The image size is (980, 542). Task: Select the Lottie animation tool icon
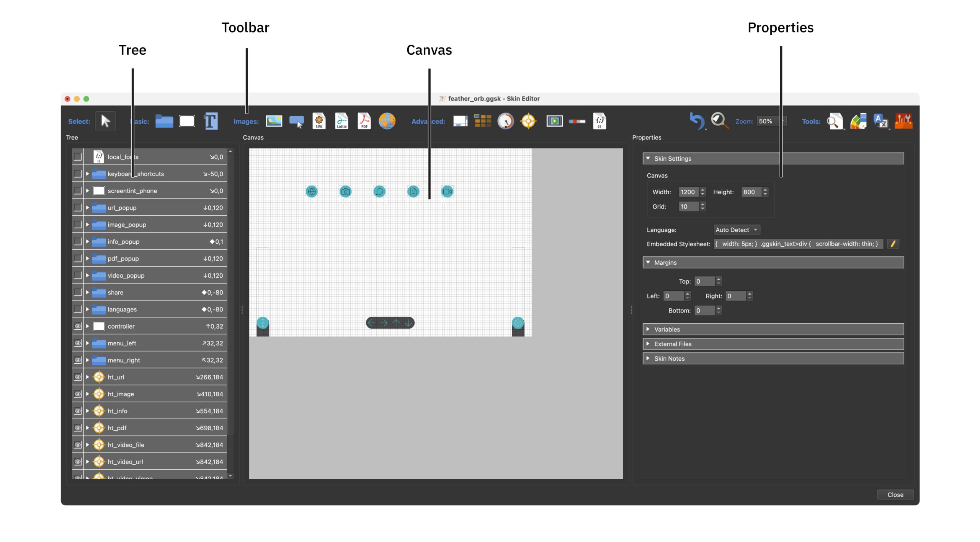[341, 121]
